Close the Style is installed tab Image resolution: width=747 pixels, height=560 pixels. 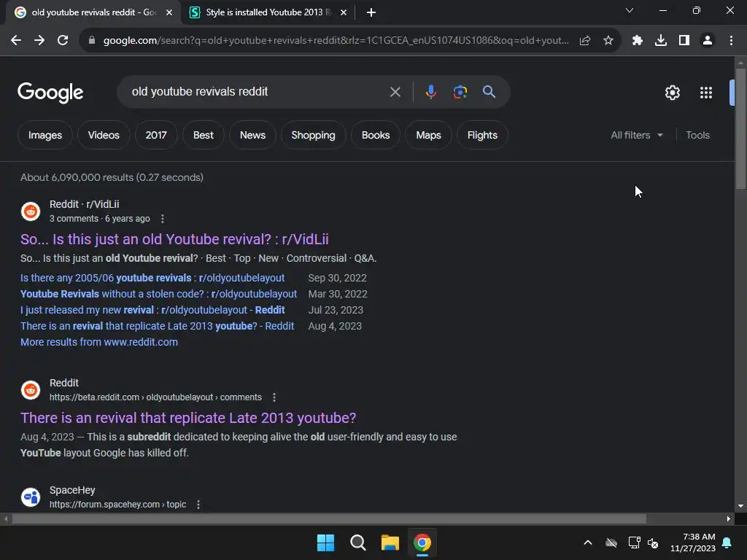click(344, 13)
